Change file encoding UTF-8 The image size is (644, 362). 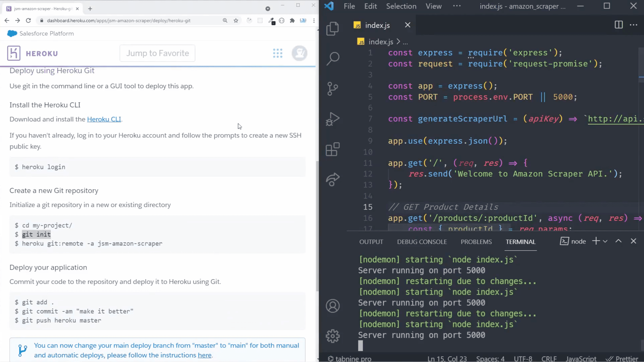pos(523,359)
